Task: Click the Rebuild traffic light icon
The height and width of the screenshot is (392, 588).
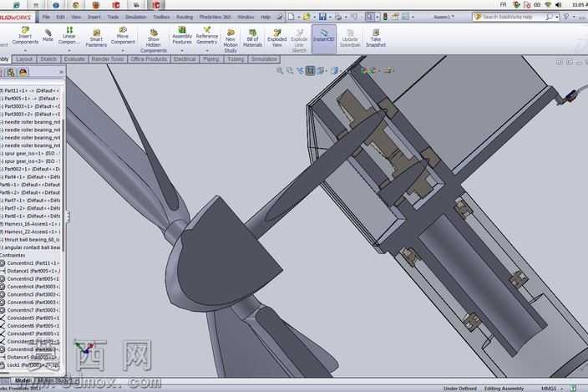Action: 385,17
